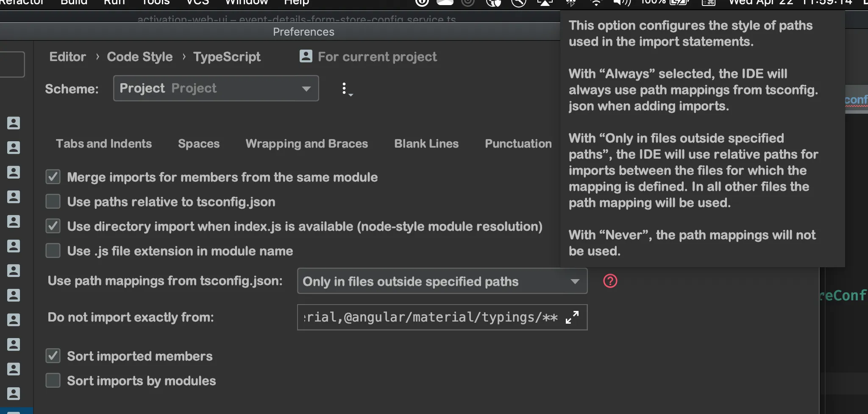Open the Scheme Project dropdown
Image resolution: width=868 pixels, height=414 pixels.
[216, 88]
